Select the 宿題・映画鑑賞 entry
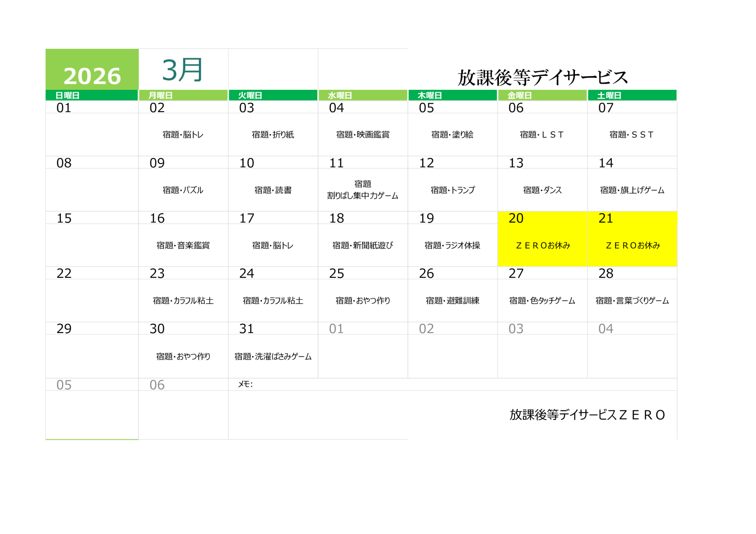 [x=363, y=134]
